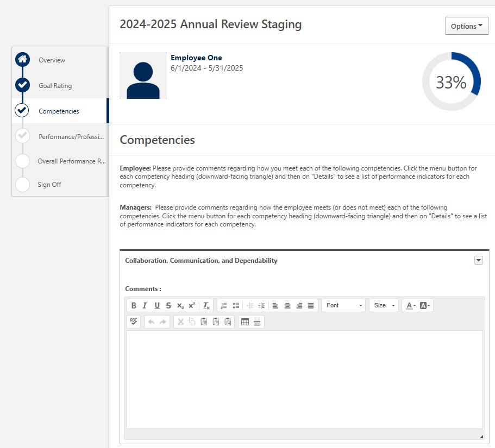Viewport: 495px width, 448px height.
Task: Toggle bold formatting in Comments editor
Action: pyautogui.click(x=134, y=305)
